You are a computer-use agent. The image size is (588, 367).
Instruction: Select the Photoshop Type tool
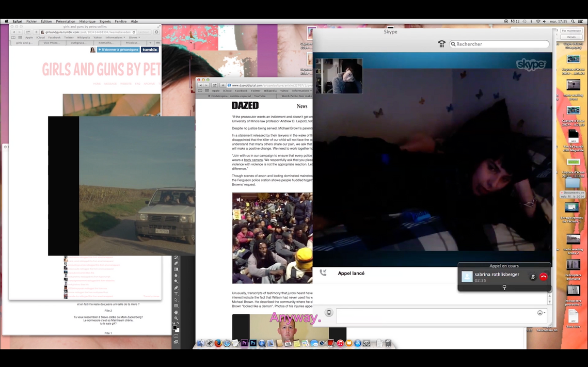[176, 294]
